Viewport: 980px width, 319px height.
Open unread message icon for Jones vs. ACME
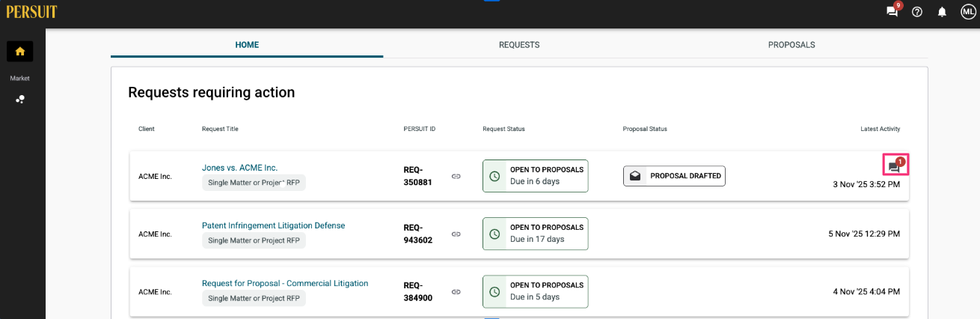pyautogui.click(x=895, y=165)
